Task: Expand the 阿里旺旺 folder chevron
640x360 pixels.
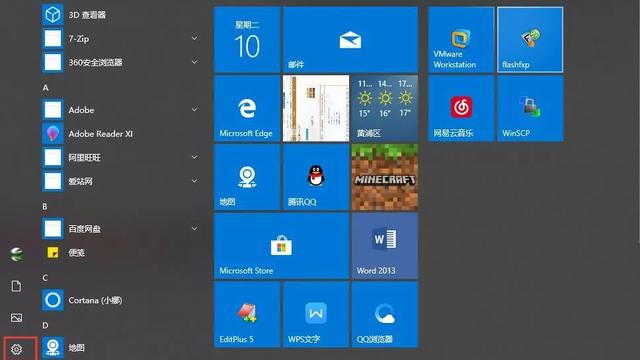Action: pyautogui.click(x=194, y=157)
